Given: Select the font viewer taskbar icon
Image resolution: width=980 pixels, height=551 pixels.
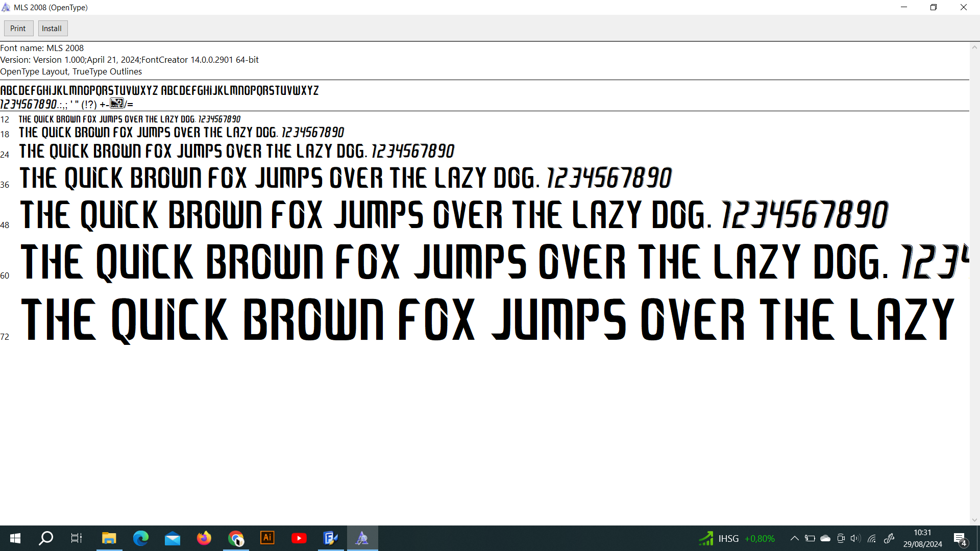Looking at the screenshot, I should click(362, 538).
